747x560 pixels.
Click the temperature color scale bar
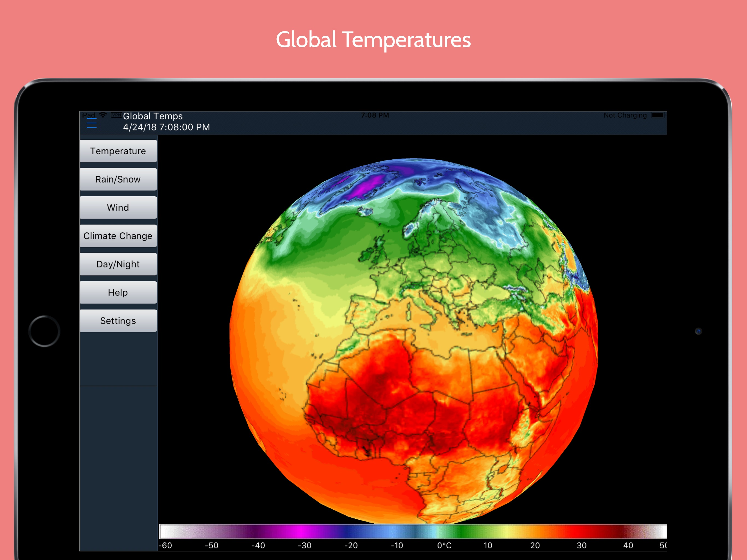pyautogui.click(x=413, y=531)
